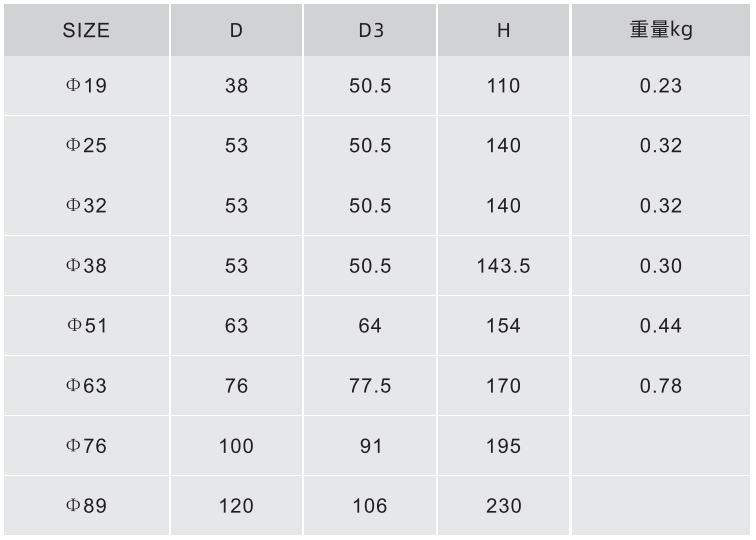Screen dimensions: 756x540
Task: Select the D column header
Action: pyautogui.click(x=236, y=30)
